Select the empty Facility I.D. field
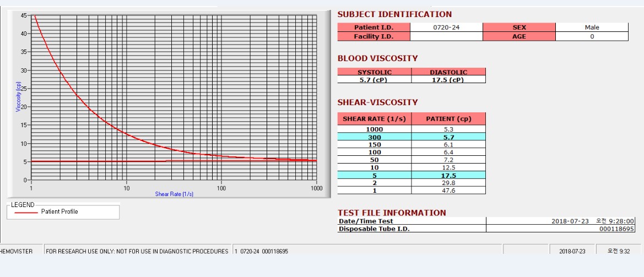 pos(446,36)
